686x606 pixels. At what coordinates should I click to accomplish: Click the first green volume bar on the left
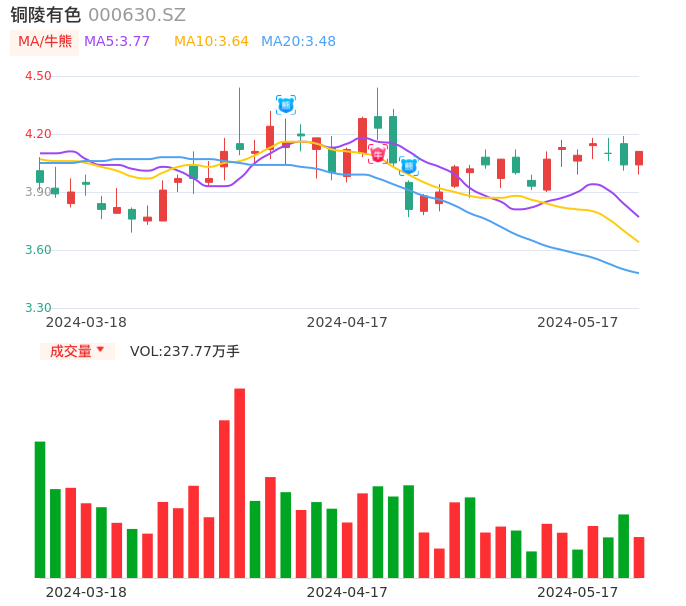click(40, 509)
